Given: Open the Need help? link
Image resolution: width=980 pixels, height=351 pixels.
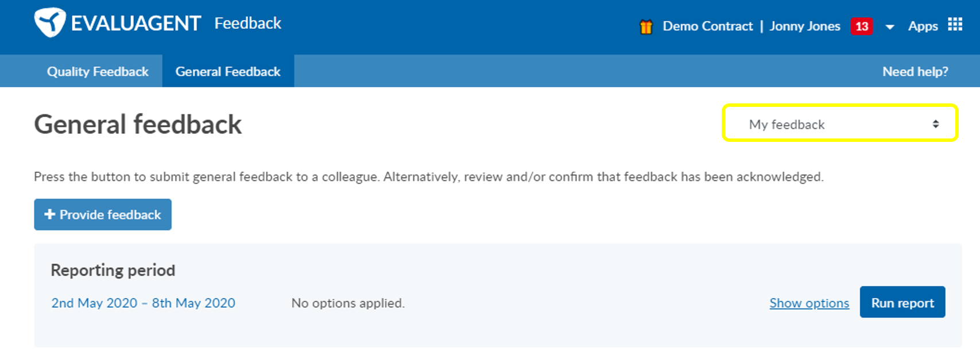Looking at the screenshot, I should (x=915, y=72).
